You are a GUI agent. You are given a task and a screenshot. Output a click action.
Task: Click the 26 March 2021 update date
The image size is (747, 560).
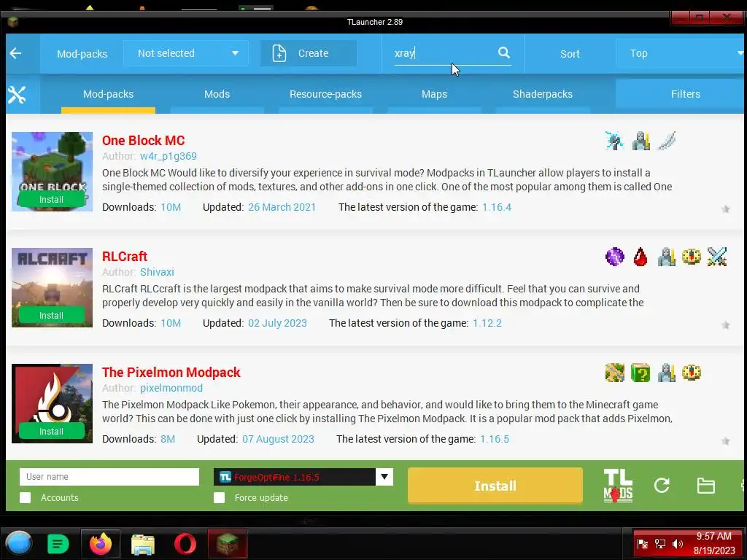coord(282,207)
